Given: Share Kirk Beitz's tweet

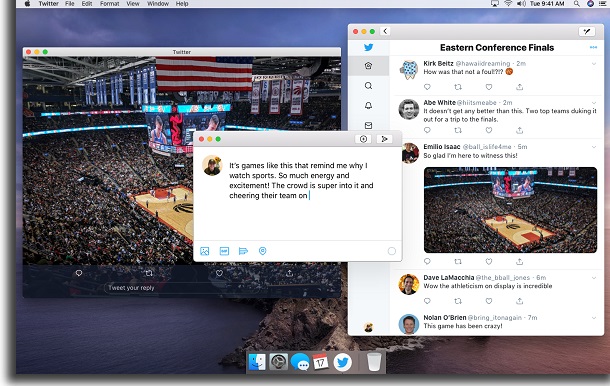Looking at the screenshot, I should (x=520, y=87).
